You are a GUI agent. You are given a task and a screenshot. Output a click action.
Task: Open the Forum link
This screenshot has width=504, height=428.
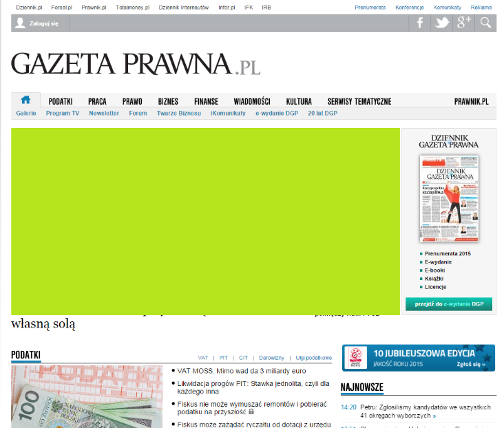coord(138,113)
